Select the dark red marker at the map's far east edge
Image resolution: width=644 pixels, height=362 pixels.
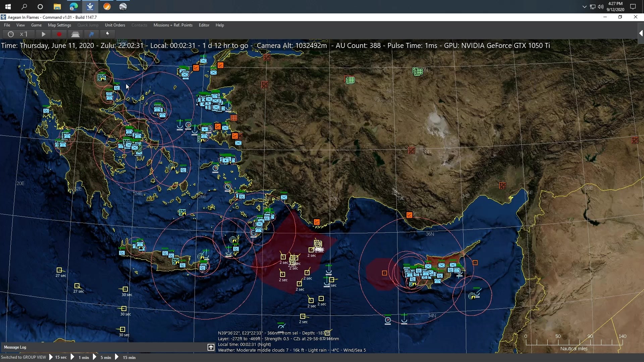(x=635, y=140)
